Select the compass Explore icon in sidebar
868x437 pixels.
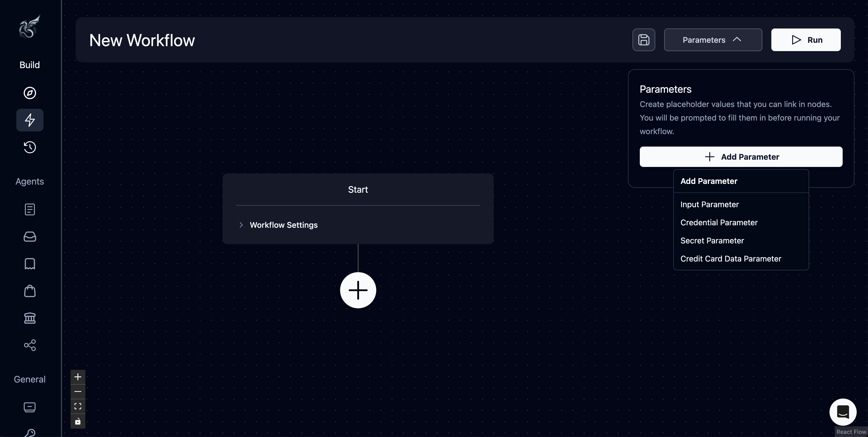coord(30,93)
